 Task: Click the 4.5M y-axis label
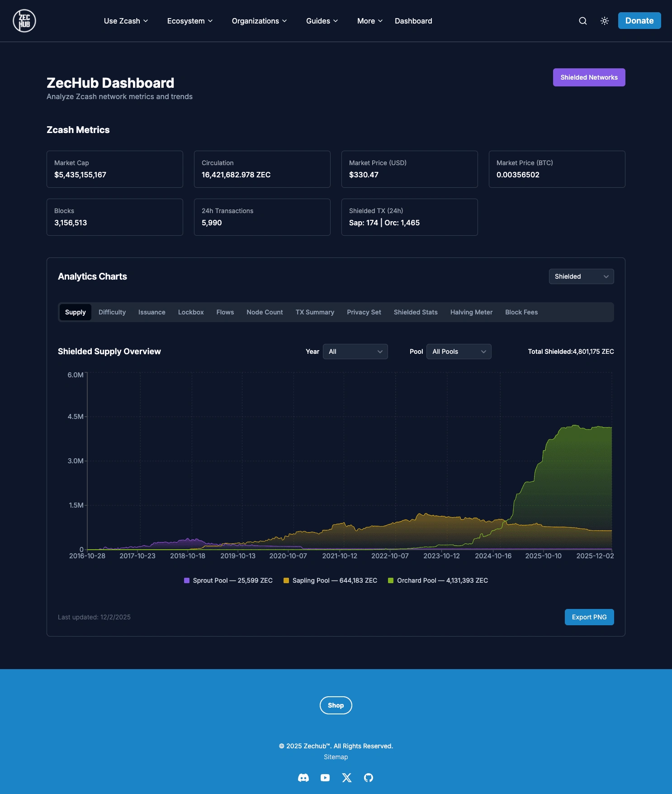[x=76, y=417]
